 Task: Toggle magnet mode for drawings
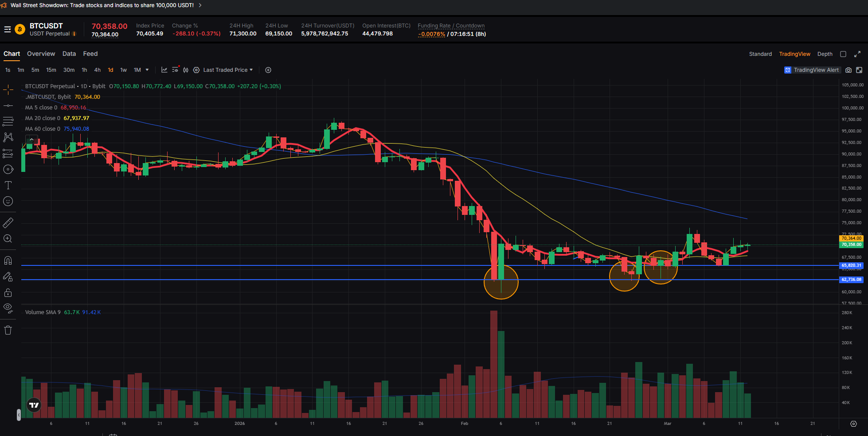[8, 261]
